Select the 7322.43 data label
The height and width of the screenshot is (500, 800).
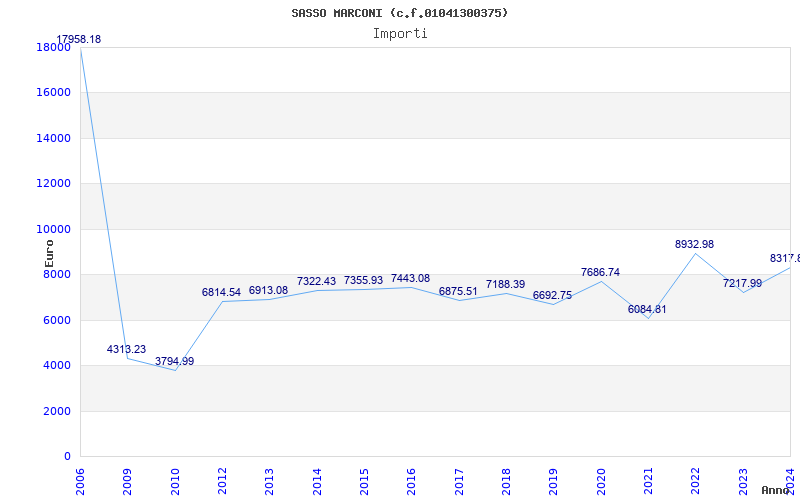(x=316, y=281)
